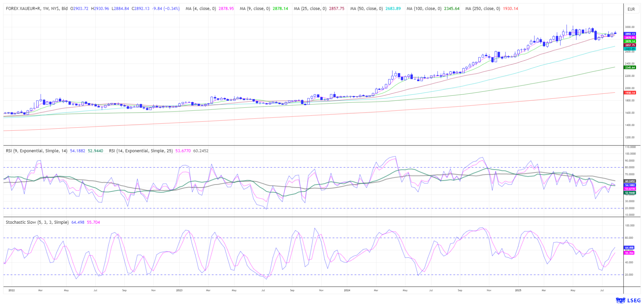This screenshot has width=644, height=304.
Task: Click the 2892.13 current price tag
Action: click(630, 34)
